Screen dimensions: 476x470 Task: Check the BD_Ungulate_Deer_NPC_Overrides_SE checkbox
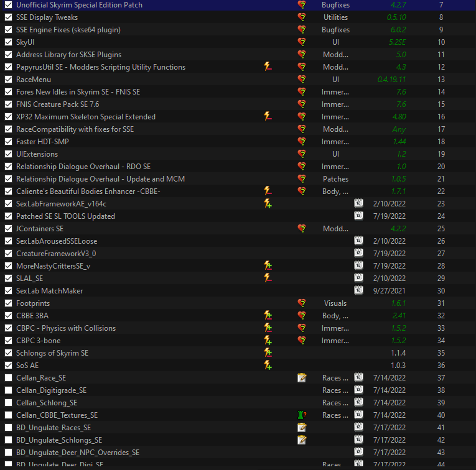coord(9,452)
